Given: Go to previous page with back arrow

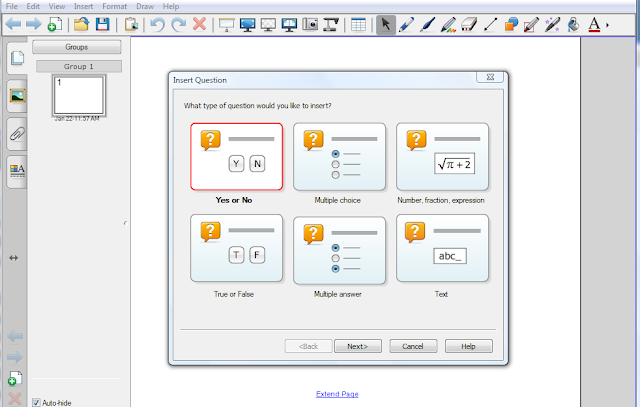Looking at the screenshot, I should (x=13, y=24).
